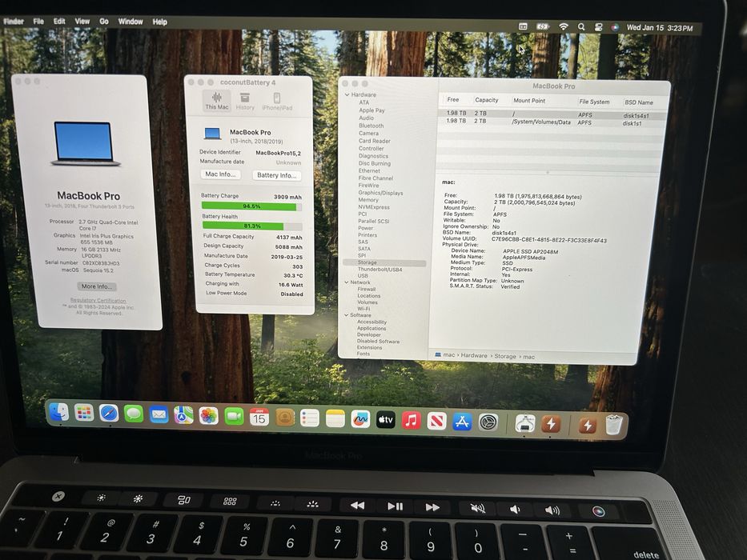The width and height of the screenshot is (747, 560).
Task: Select Applications under Software
Action: (x=371, y=328)
